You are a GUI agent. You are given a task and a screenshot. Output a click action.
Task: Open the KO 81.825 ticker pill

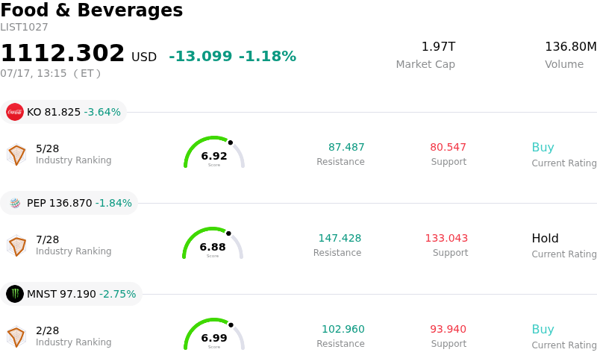(63, 112)
